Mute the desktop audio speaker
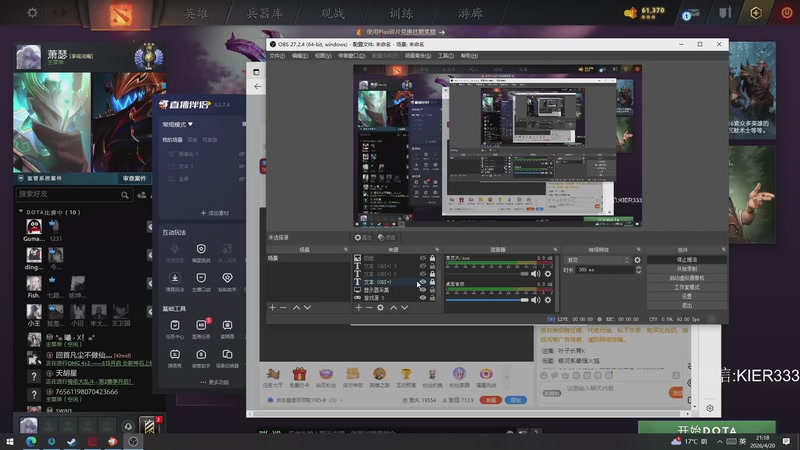The height and width of the screenshot is (450, 800). tap(535, 300)
